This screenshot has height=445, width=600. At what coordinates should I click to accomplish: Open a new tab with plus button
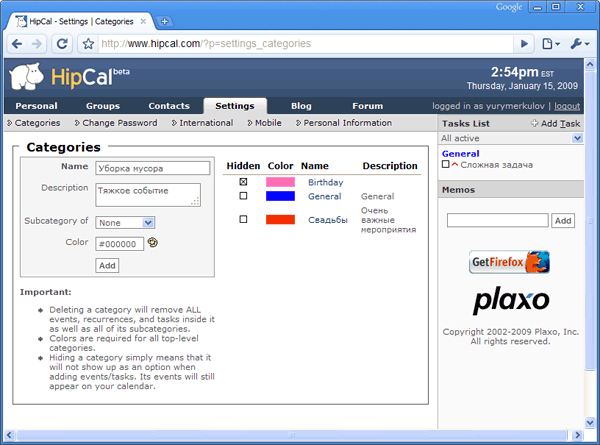pos(164,21)
